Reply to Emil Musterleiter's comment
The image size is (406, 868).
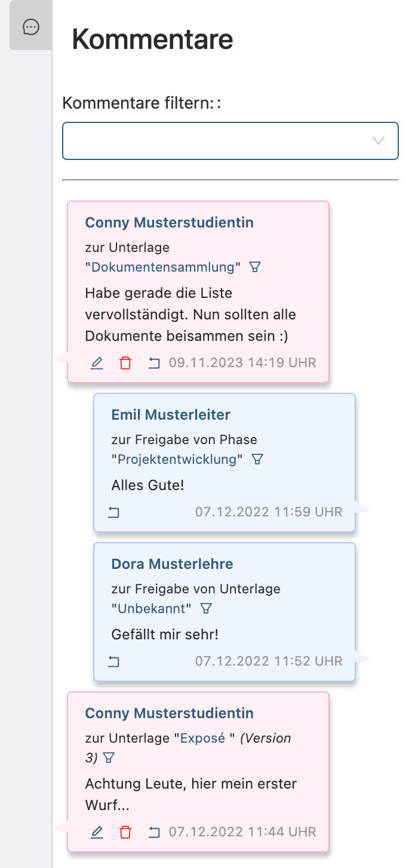point(113,512)
